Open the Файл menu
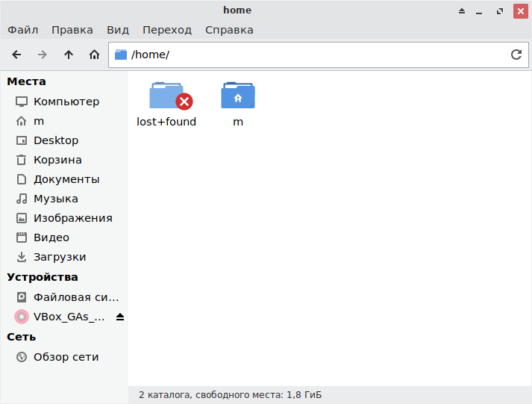The image size is (532, 404). 23,30
